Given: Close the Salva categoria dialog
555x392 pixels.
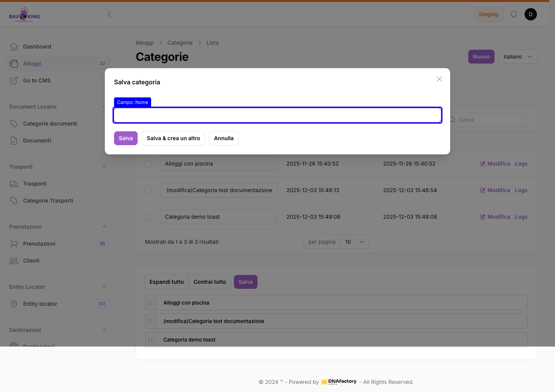Looking at the screenshot, I should [439, 79].
